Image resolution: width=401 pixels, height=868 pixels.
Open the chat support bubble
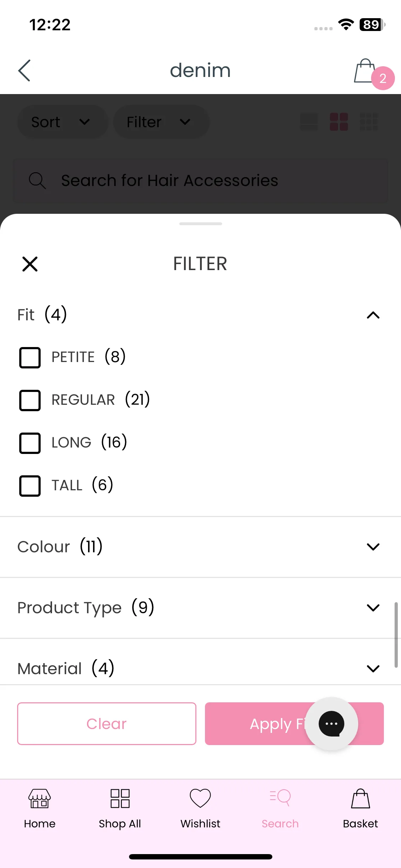(331, 724)
